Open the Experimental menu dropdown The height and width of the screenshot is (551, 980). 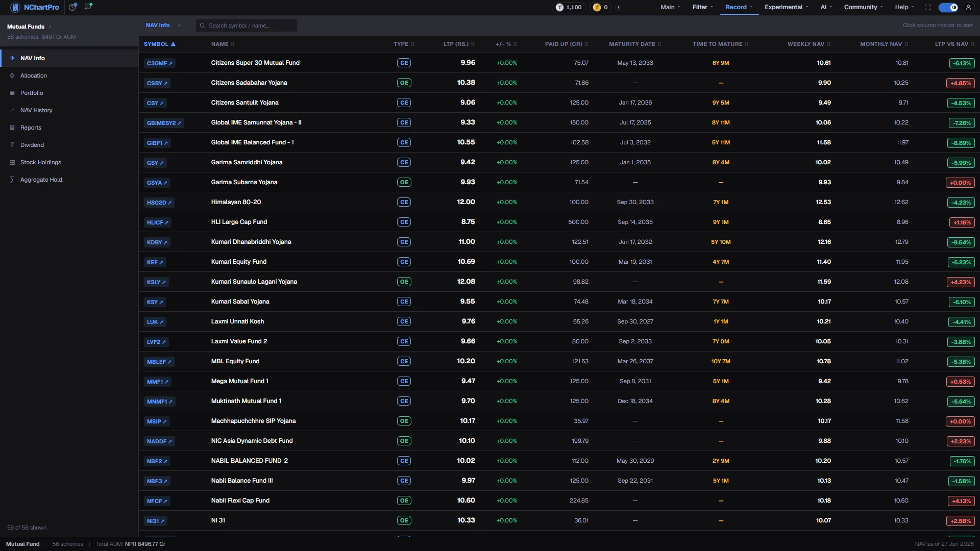[786, 7]
